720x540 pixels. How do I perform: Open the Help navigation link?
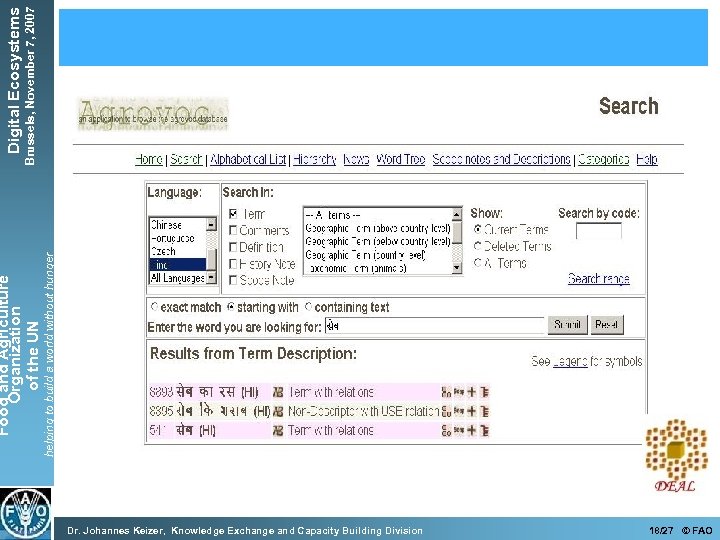[647, 159]
